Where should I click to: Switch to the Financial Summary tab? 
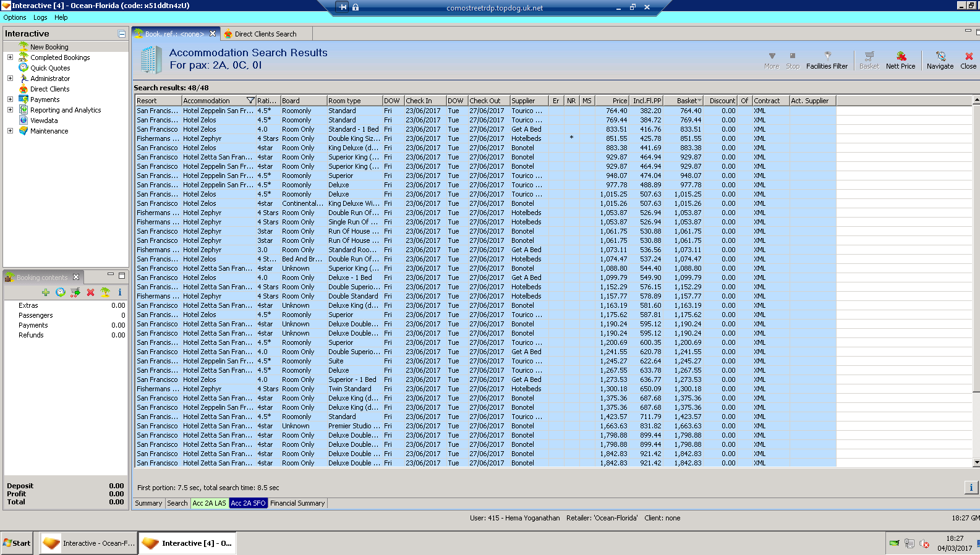click(297, 503)
